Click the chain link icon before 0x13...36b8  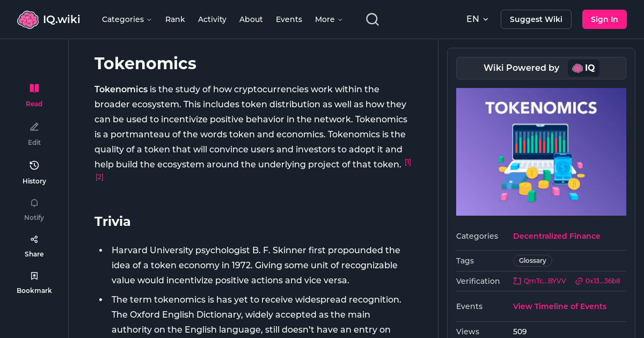pos(578,281)
